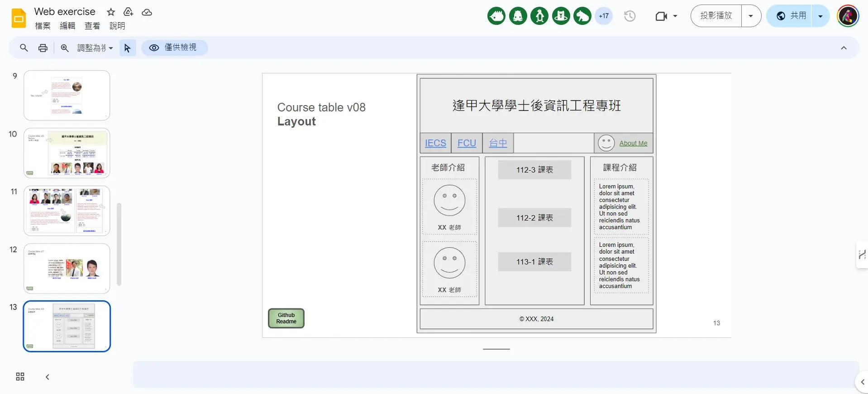
Task: Click the search magnifier icon in toolbar
Action: [x=24, y=48]
